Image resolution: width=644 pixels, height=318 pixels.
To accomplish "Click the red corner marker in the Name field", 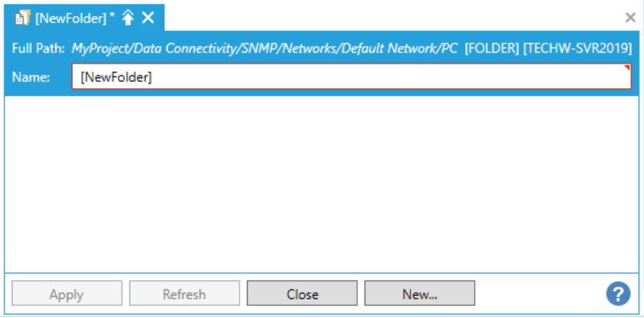I will pos(628,68).
